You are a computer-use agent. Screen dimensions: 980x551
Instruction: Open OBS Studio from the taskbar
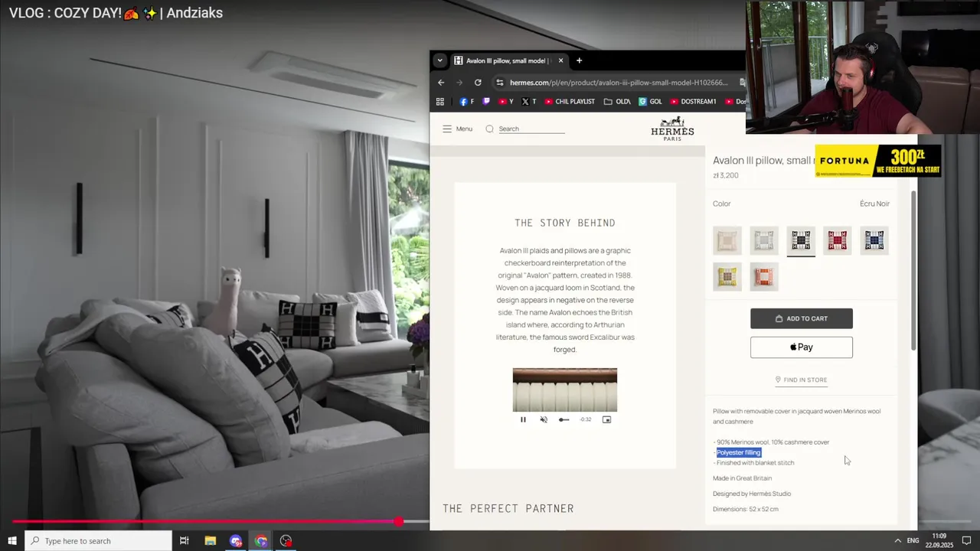[286, 541]
